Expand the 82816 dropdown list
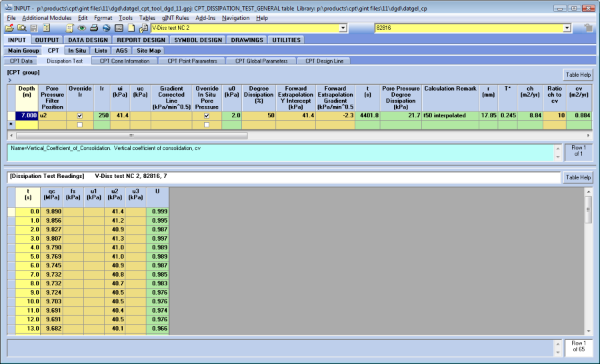 (x=567, y=28)
